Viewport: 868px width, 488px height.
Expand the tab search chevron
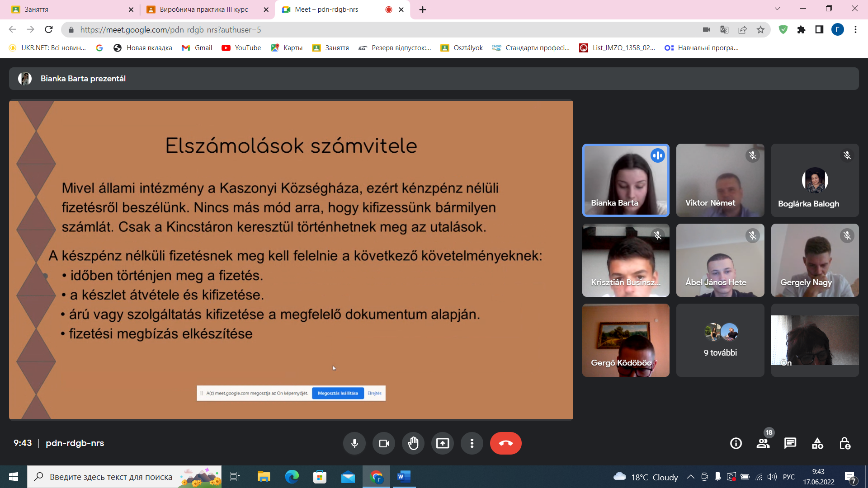(777, 9)
